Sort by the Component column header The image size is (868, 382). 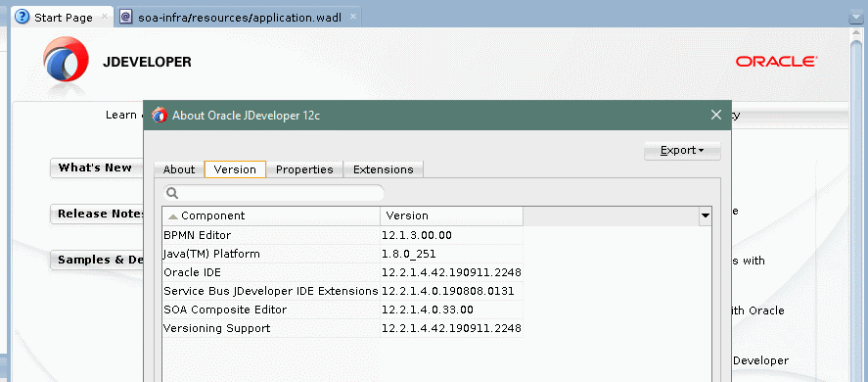point(271,215)
